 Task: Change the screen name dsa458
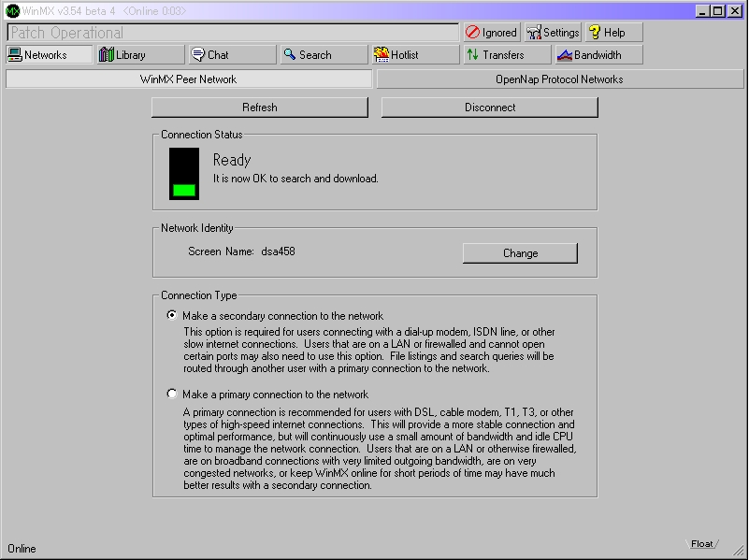(x=520, y=253)
